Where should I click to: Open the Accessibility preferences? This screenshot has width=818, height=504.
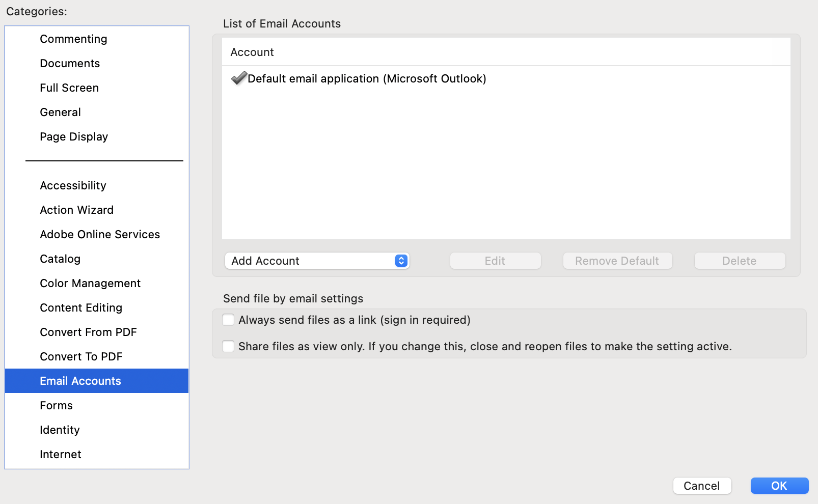point(73,185)
